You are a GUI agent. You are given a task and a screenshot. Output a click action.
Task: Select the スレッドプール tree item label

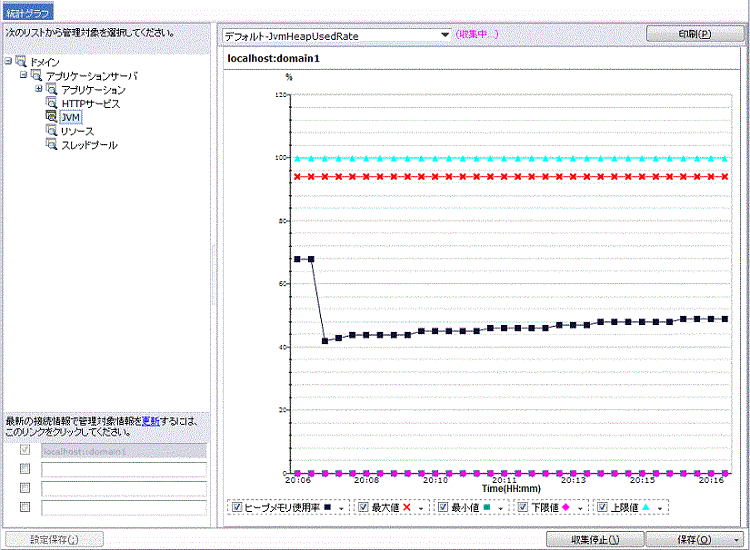tap(89, 145)
